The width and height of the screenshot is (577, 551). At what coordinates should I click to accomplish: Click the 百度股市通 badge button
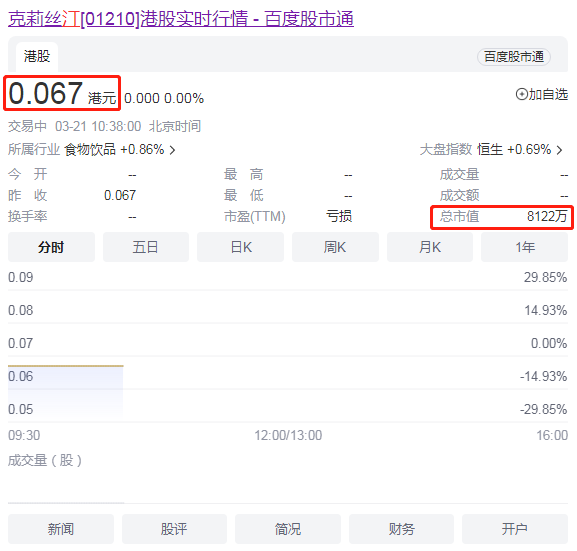(x=514, y=57)
